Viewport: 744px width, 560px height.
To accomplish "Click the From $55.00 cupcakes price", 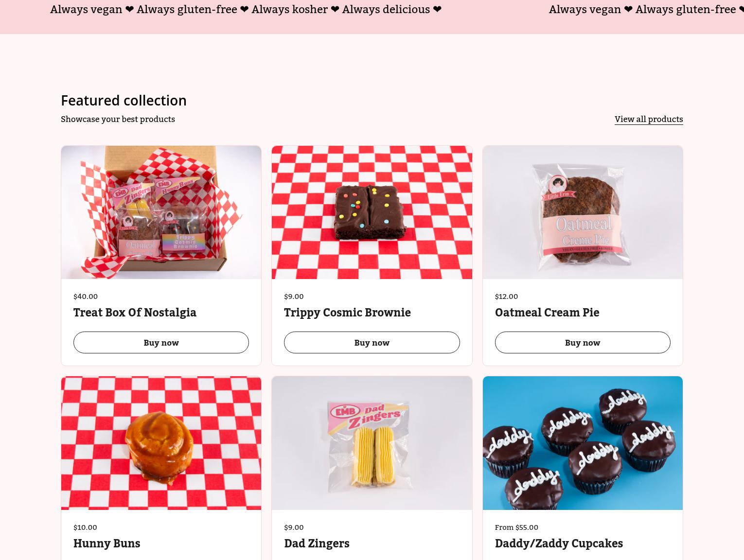I will (516, 527).
